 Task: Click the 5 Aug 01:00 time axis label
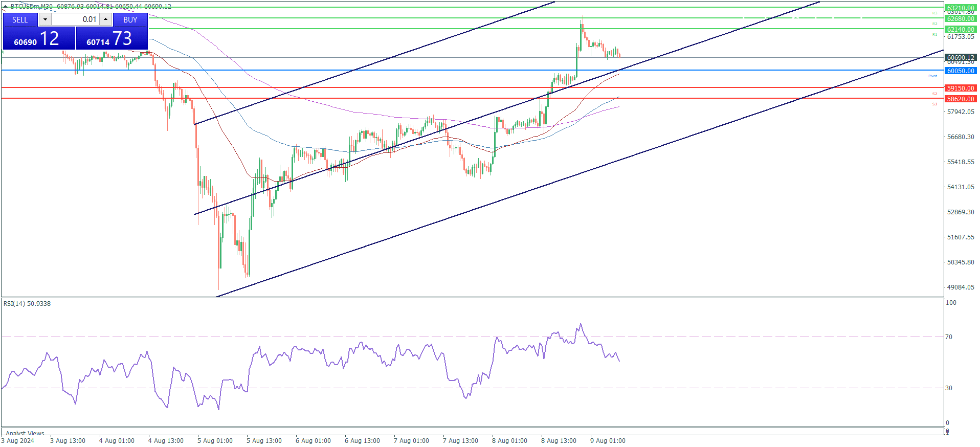[215, 441]
